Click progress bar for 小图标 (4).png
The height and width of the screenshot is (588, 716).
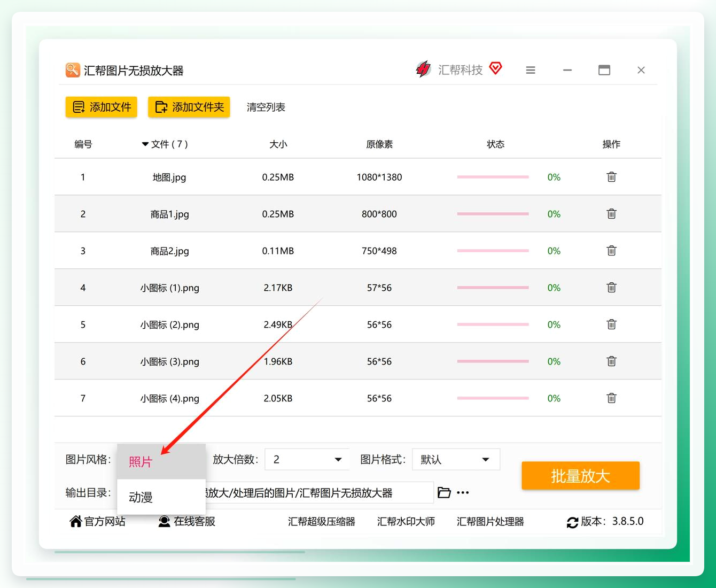493,398
